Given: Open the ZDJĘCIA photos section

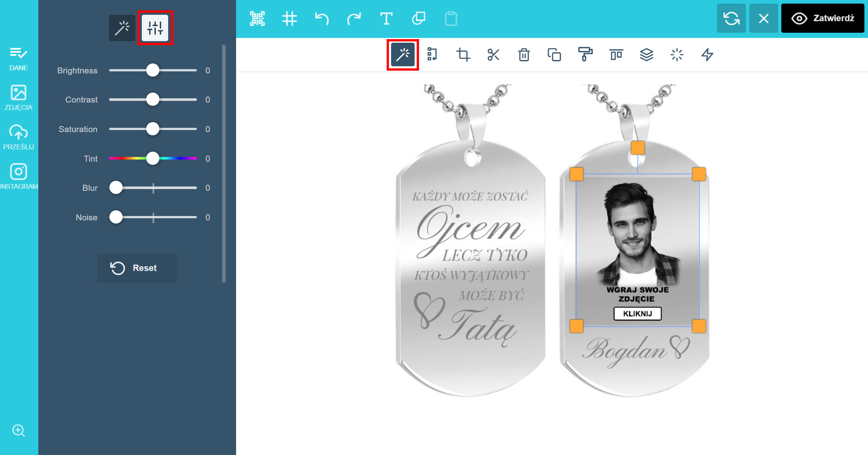Looking at the screenshot, I should (x=18, y=98).
